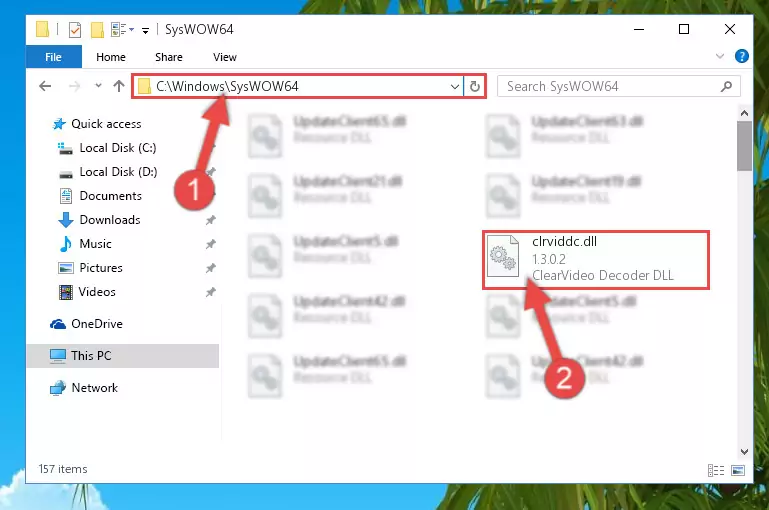
Task: Click the Properties icon in the quick access toolbar
Action: tap(75, 30)
